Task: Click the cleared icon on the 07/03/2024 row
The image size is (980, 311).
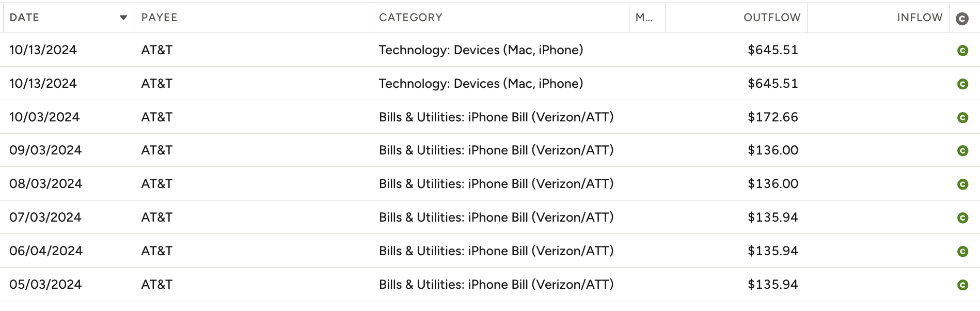Action: (x=963, y=217)
